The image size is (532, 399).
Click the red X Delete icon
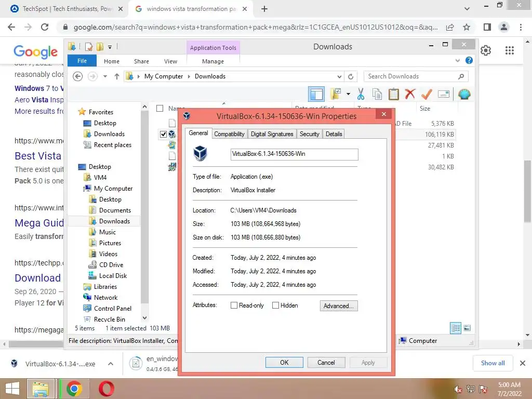(x=410, y=94)
